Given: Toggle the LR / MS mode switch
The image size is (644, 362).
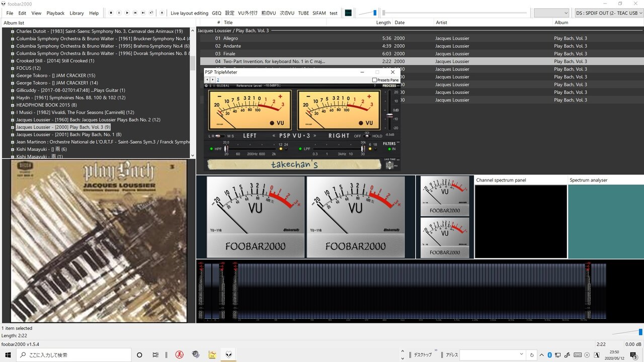Looking at the screenshot, I should [219, 136].
